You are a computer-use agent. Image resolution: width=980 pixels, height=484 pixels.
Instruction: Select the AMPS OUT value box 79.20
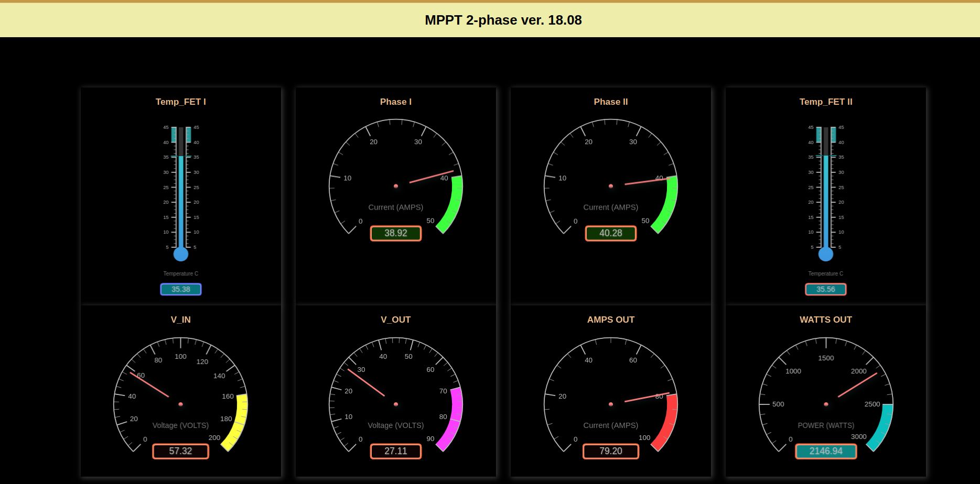pyautogui.click(x=611, y=451)
